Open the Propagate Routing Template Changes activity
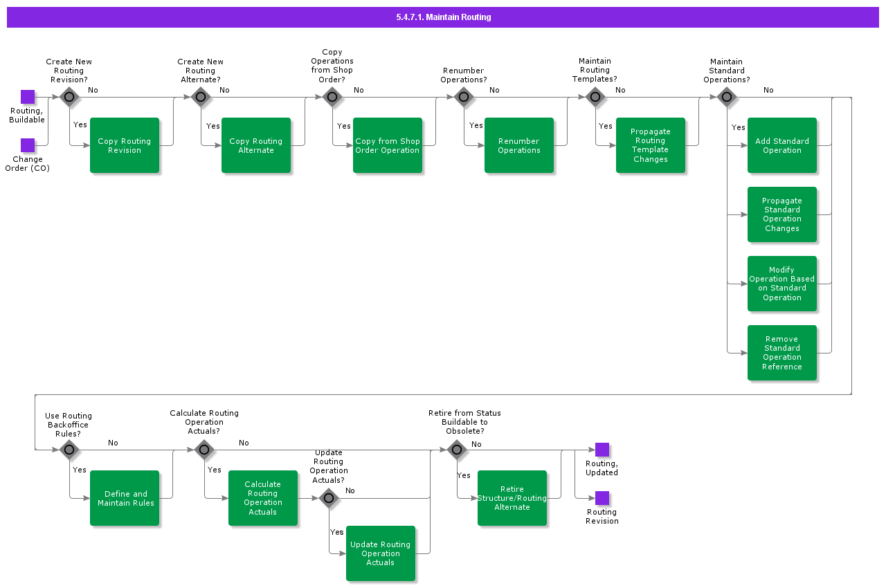Viewport: 886px width, 588px height. click(651, 145)
